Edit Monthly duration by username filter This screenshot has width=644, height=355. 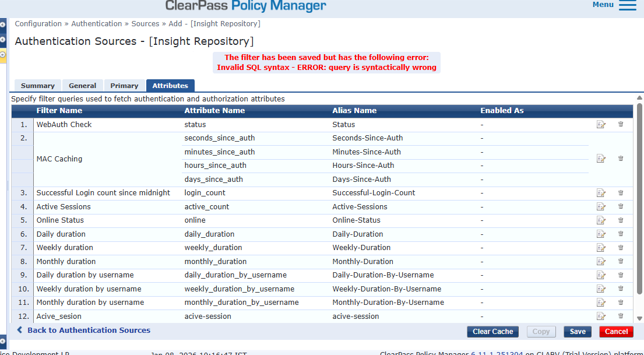[601, 303]
